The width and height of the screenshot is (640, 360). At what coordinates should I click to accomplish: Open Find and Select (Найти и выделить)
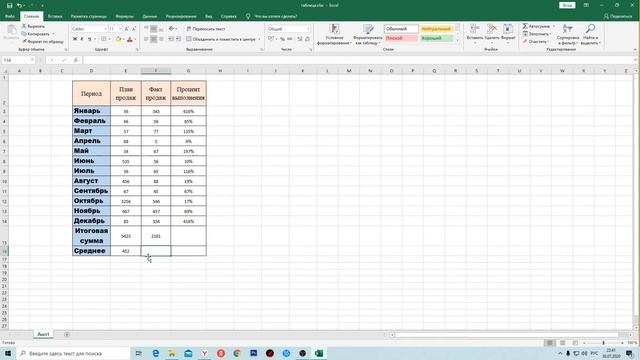point(590,34)
